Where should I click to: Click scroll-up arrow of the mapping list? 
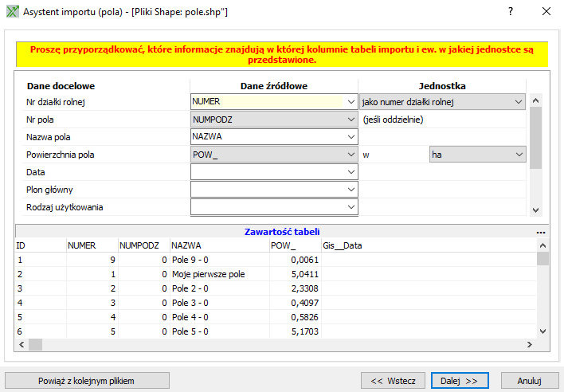click(x=535, y=100)
